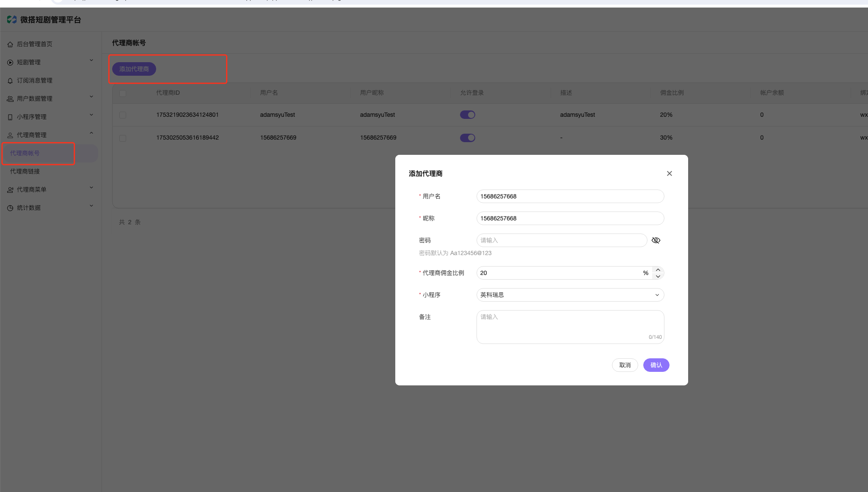This screenshot has width=868, height=492.
Task: Select all rows with header checkbox
Action: (x=123, y=93)
